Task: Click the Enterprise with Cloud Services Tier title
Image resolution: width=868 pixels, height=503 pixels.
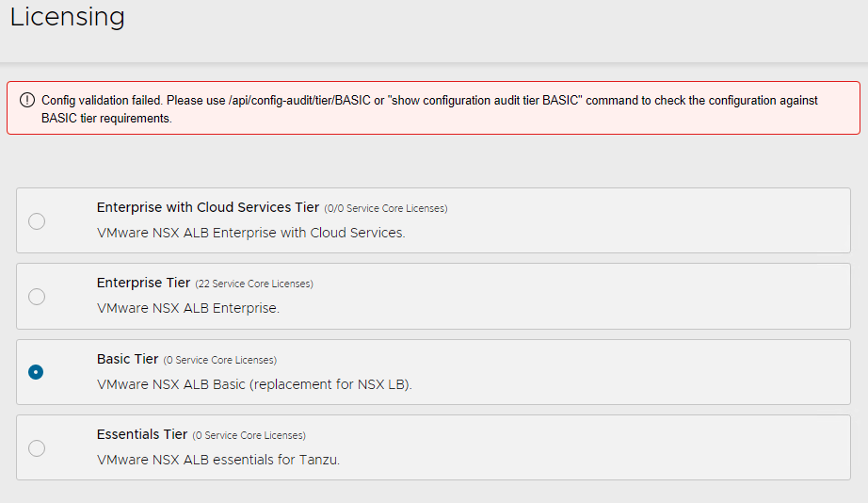Action: [x=208, y=207]
